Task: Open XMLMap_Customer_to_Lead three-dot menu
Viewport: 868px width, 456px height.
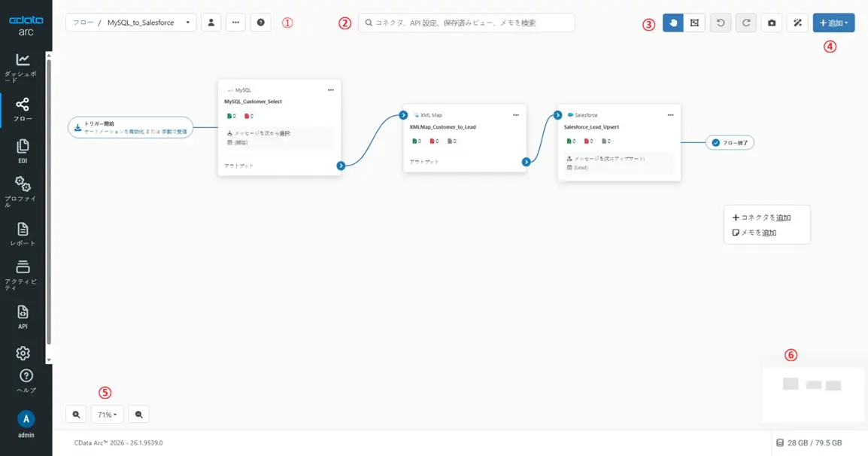Action: [516, 115]
